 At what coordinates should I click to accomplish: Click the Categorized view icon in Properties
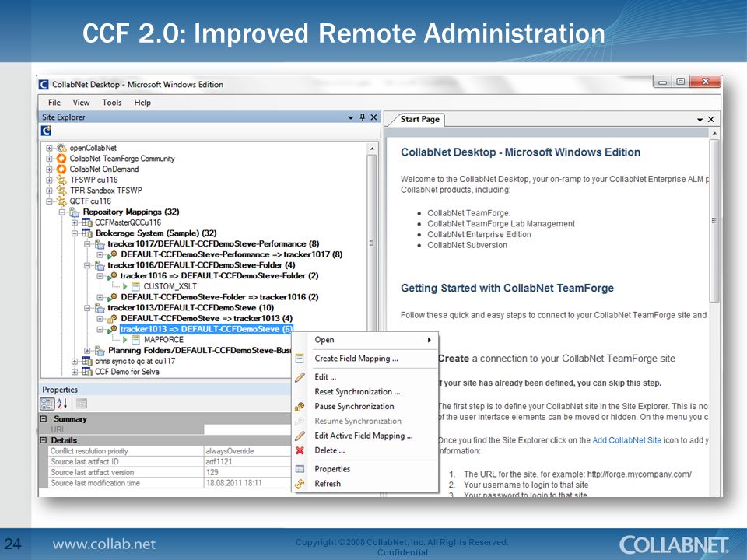click(47, 404)
